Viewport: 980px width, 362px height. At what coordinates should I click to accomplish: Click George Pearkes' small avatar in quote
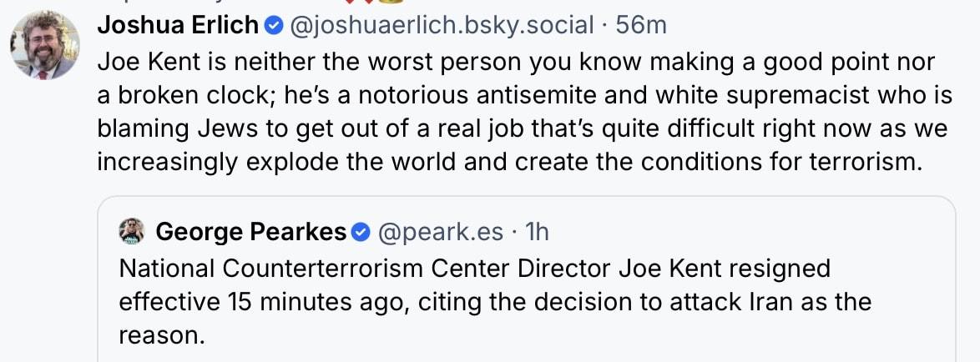pyautogui.click(x=133, y=230)
